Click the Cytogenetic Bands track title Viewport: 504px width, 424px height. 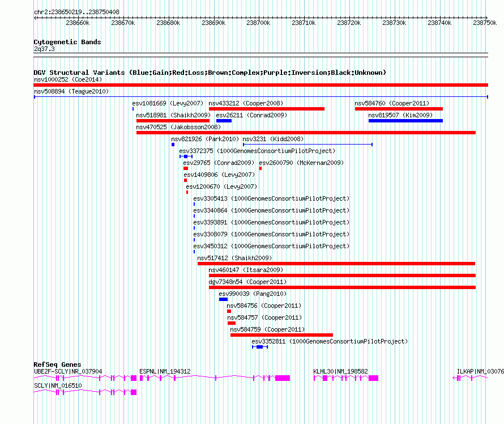pyautogui.click(x=67, y=42)
